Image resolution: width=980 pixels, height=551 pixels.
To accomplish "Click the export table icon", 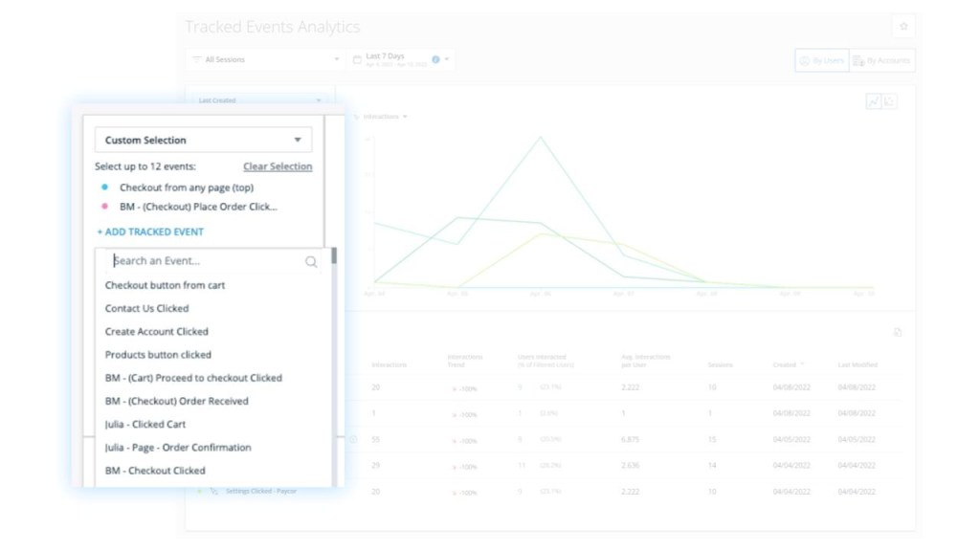I will pos(898,332).
